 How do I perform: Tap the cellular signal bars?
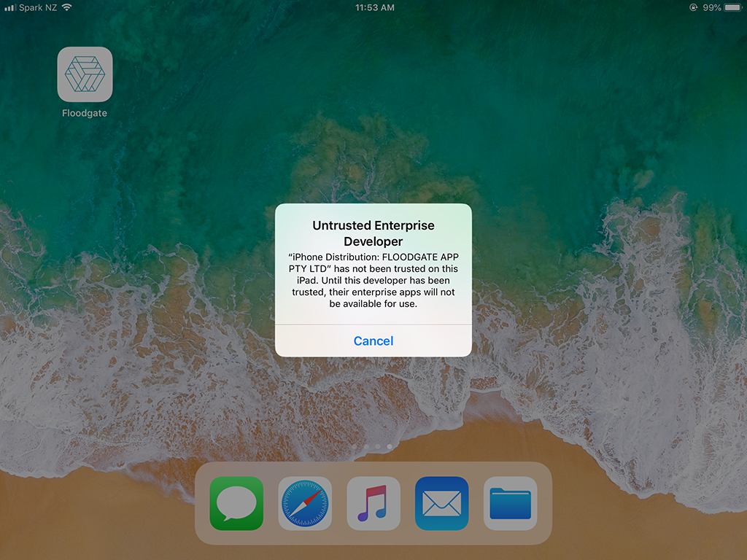click(10, 7)
